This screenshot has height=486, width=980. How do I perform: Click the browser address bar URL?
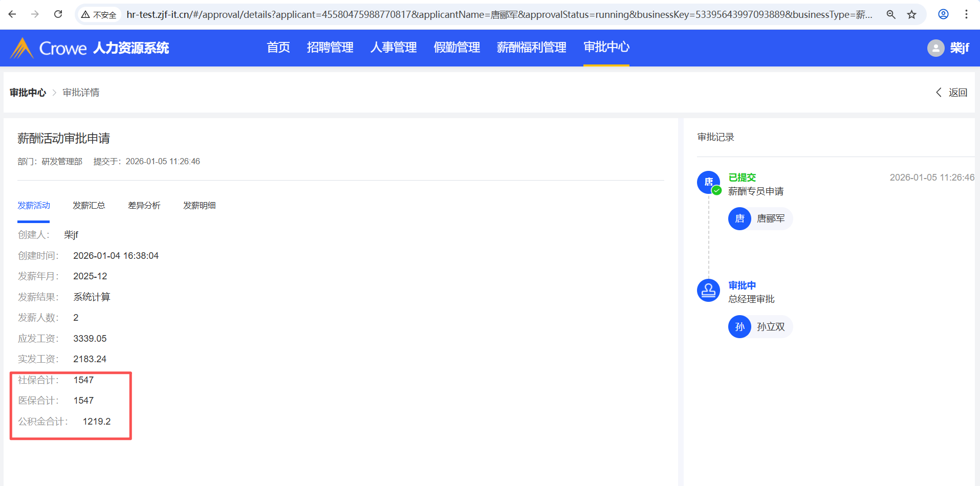click(x=499, y=14)
